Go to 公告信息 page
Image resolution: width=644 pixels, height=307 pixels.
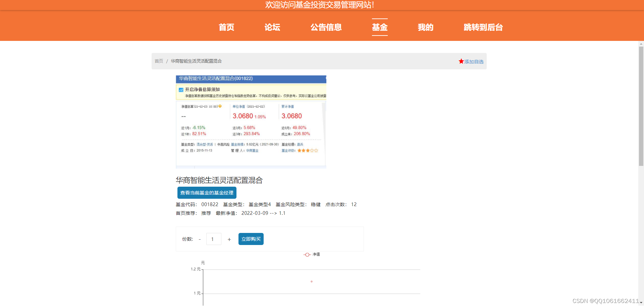click(x=326, y=27)
